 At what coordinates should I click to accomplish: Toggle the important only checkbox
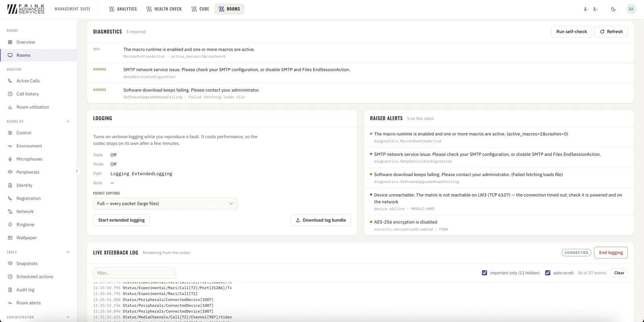485,273
